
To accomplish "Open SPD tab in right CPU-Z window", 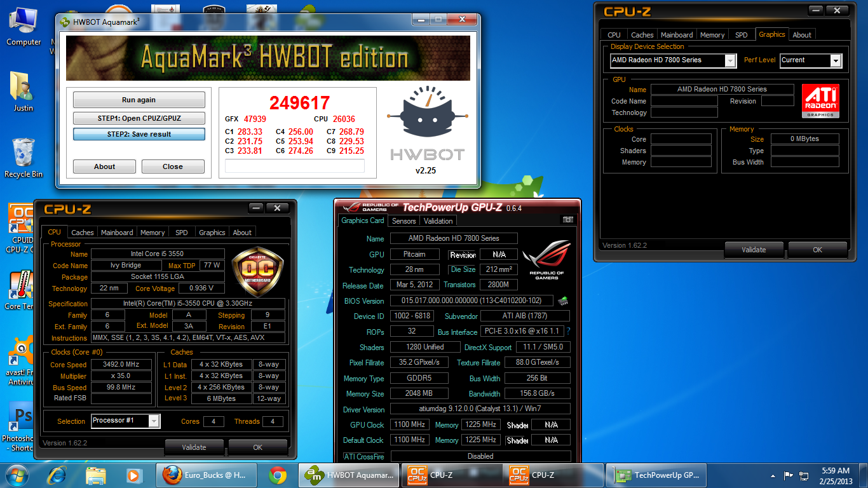I will 742,35.
